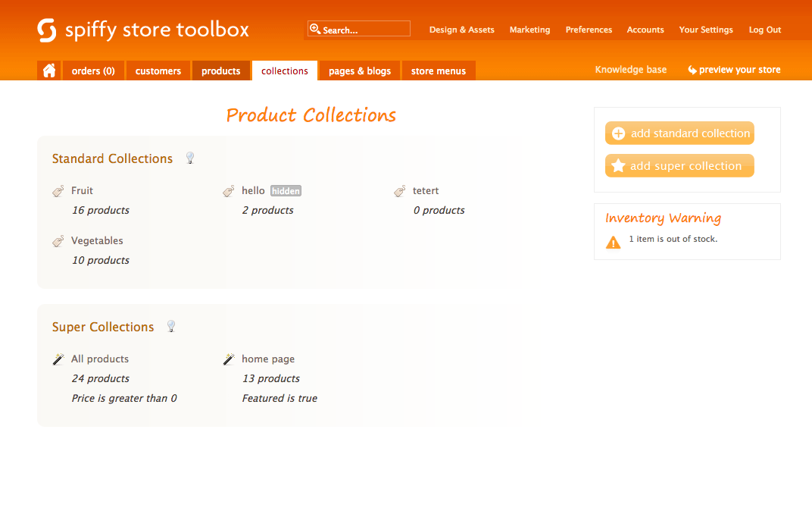This screenshot has height=511, width=812.
Task: Click the add super collection button
Action: pos(679,166)
